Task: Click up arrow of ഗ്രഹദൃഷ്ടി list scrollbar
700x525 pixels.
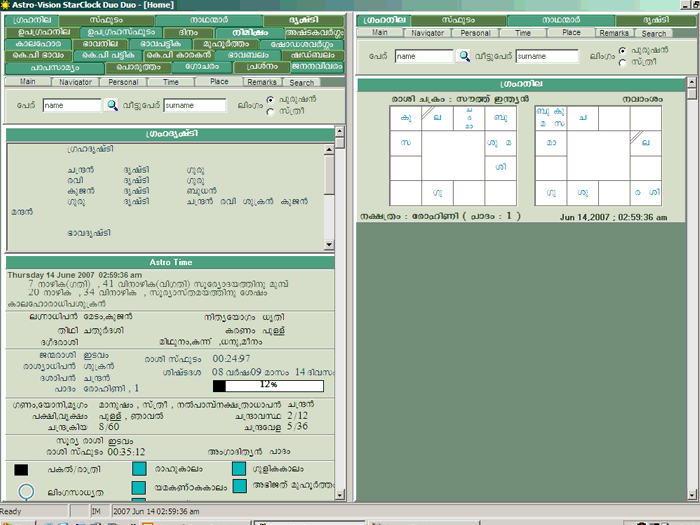Action: click(x=329, y=150)
